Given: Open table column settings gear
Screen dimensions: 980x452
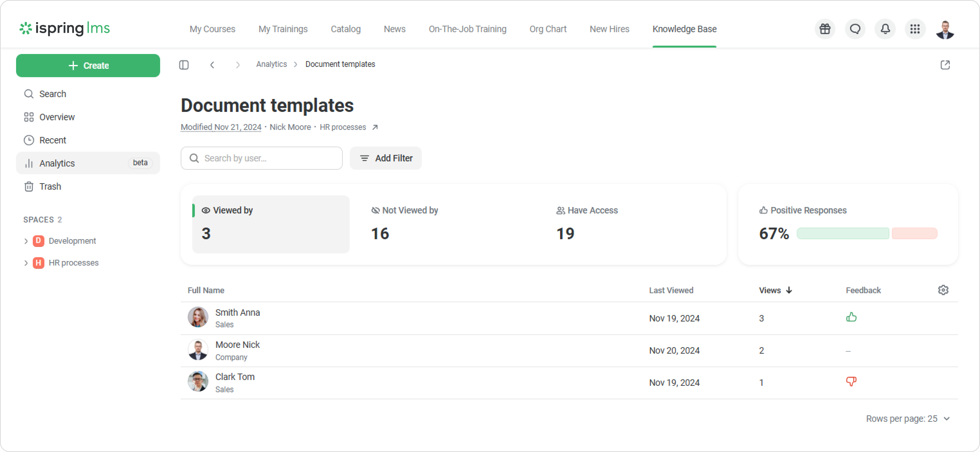Looking at the screenshot, I should pos(943,290).
